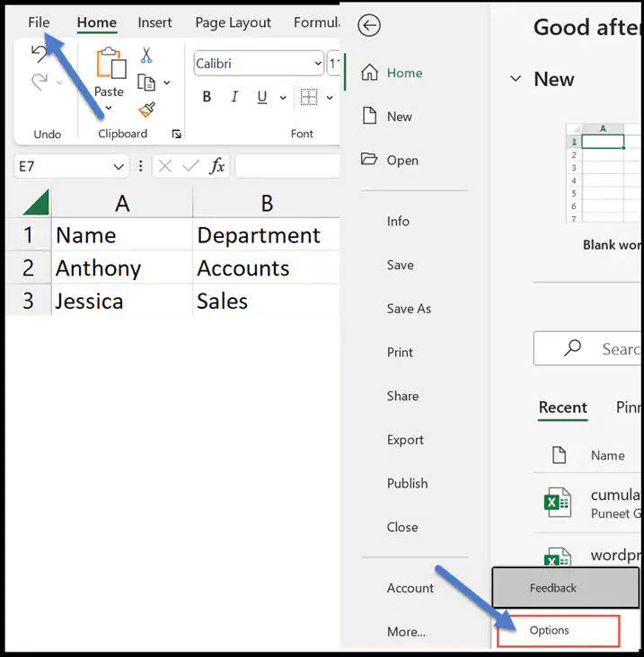
Task: Click Share in the backstage menu
Action: (x=402, y=396)
